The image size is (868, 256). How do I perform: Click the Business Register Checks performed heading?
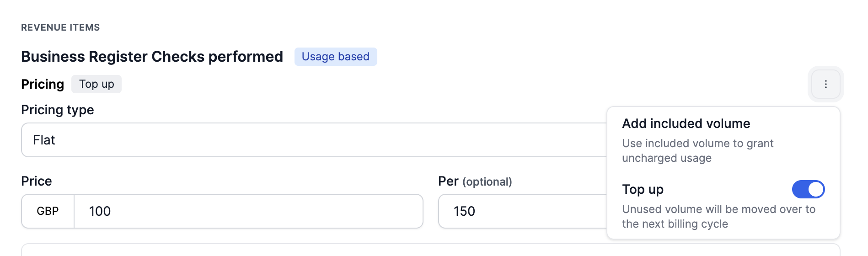tap(152, 57)
